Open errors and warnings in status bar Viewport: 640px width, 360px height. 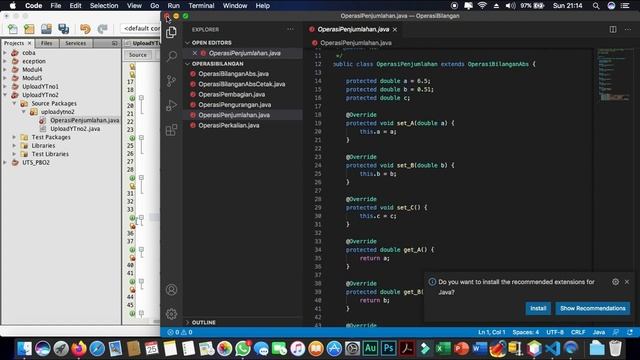tap(180, 332)
